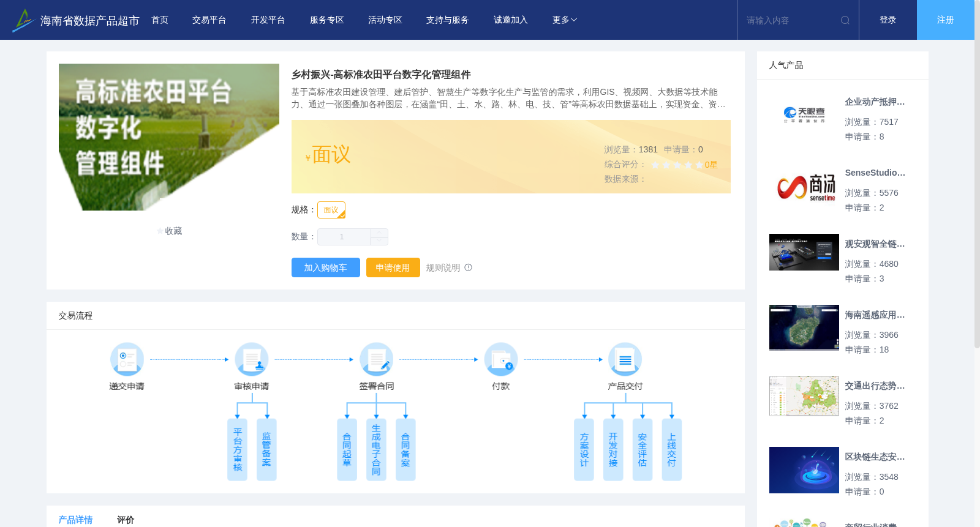The image size is (980, 527).
Task: Click the 生成电子合同 sub-step box
Action: pos(376,450)
